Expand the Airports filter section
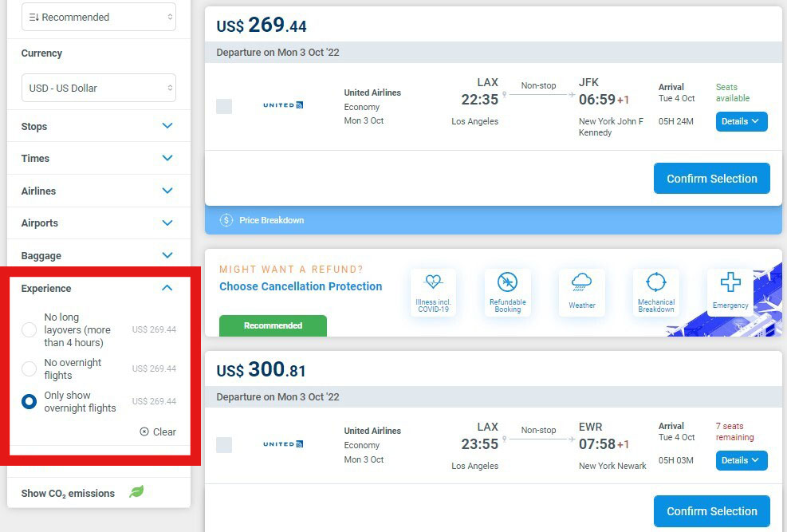 [99, 223]
